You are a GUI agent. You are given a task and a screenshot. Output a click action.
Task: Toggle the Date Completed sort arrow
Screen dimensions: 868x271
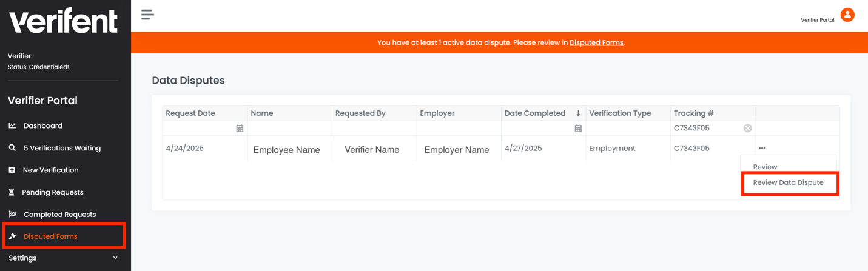point(578,113)
